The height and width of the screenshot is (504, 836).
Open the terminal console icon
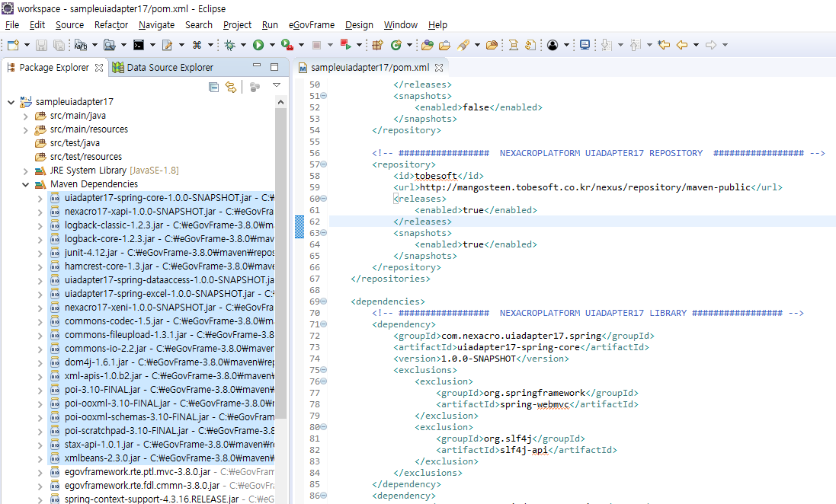[x=139, y=46]
